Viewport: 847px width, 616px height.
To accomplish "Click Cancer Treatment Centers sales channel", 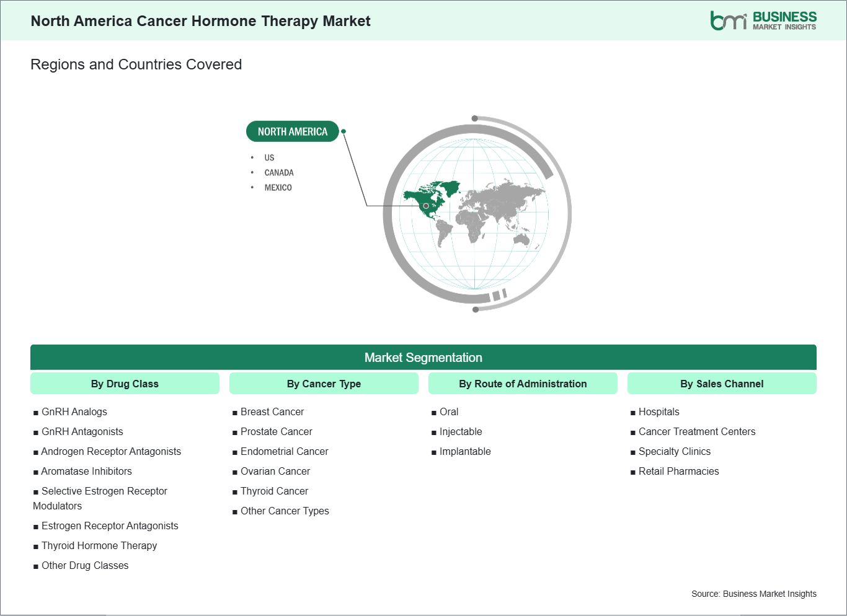I will [697, 431].
